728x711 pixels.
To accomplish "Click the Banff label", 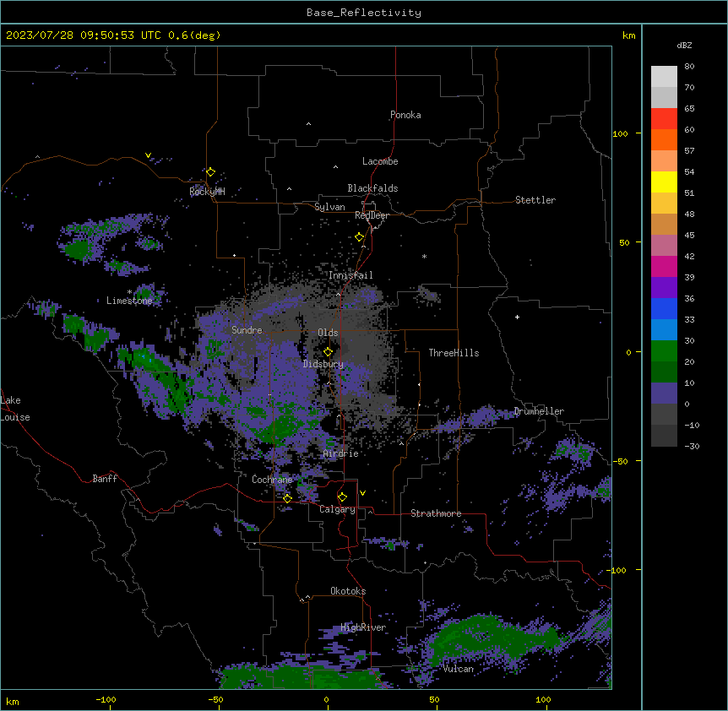I will coord(105,479).
